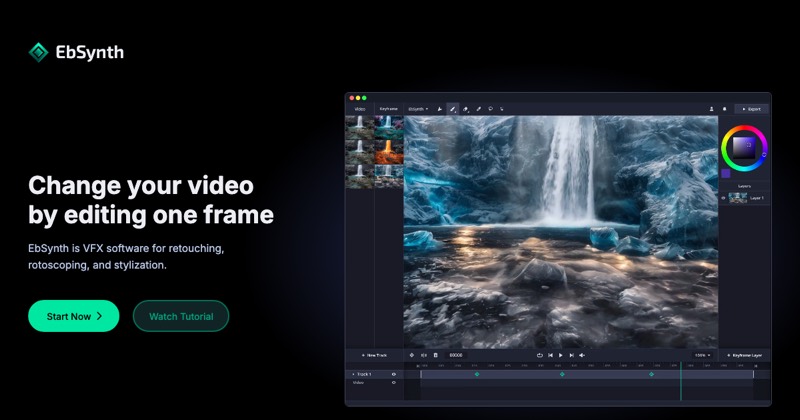Select the Lasso tool
The height and width of the screenshot is (420, 800).
click(491, 108)
